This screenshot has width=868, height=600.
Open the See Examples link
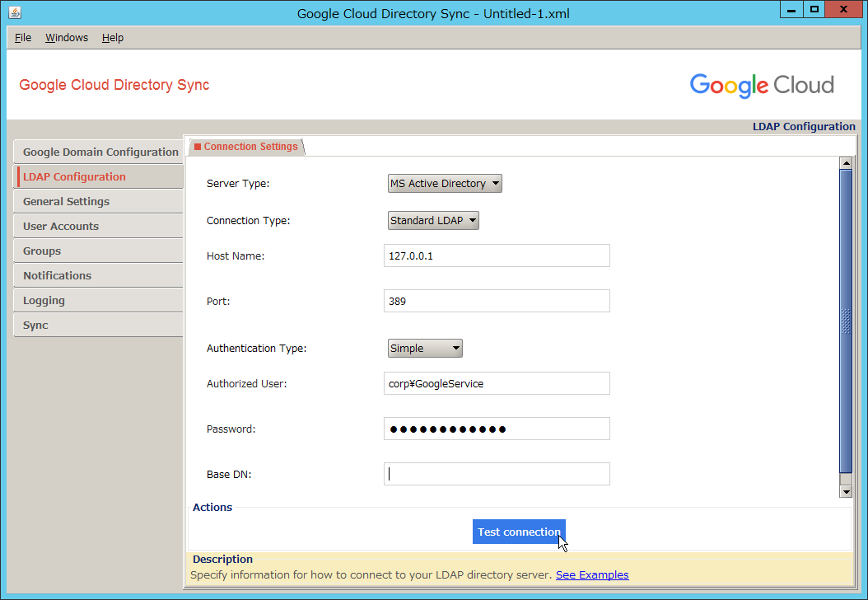pyautogui.click(x=592, y=575)
